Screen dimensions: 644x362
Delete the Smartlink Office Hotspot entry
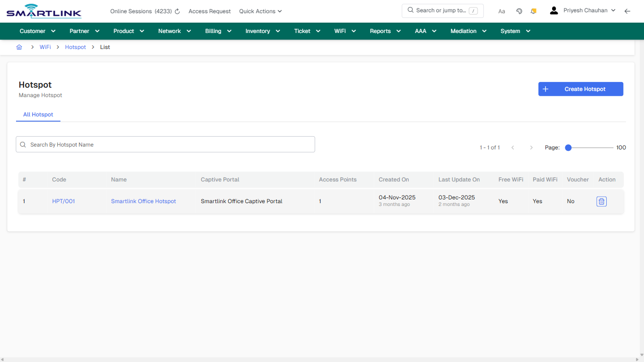point(601,201)
